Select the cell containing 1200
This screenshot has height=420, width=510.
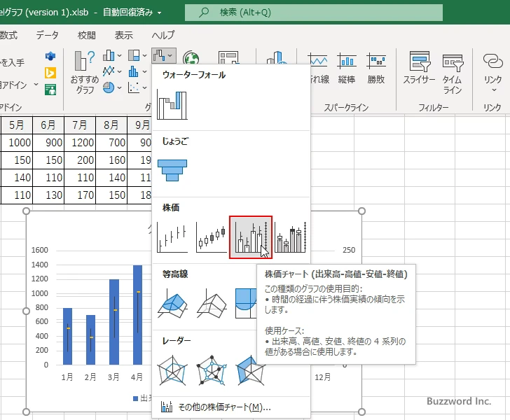80,142
